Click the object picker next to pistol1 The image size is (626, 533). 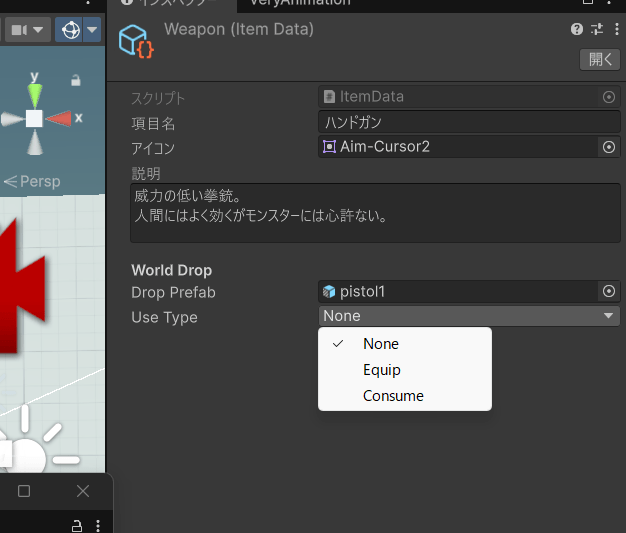[608, 291]
